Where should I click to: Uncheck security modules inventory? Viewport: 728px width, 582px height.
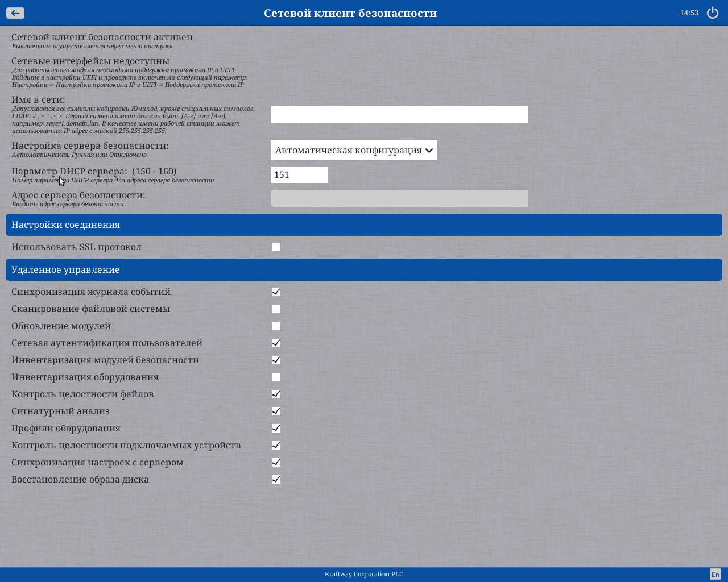click(276, 360)
